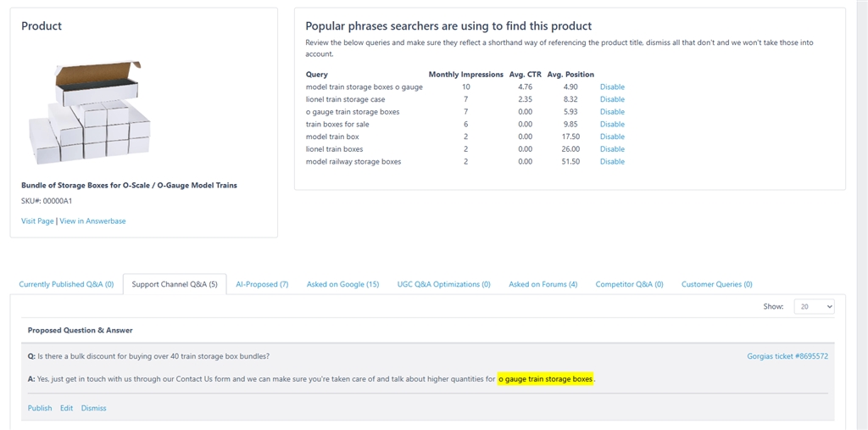868x430 pixels.
Task: Click the page vertical scrollbar
Action: pos(862,215)
